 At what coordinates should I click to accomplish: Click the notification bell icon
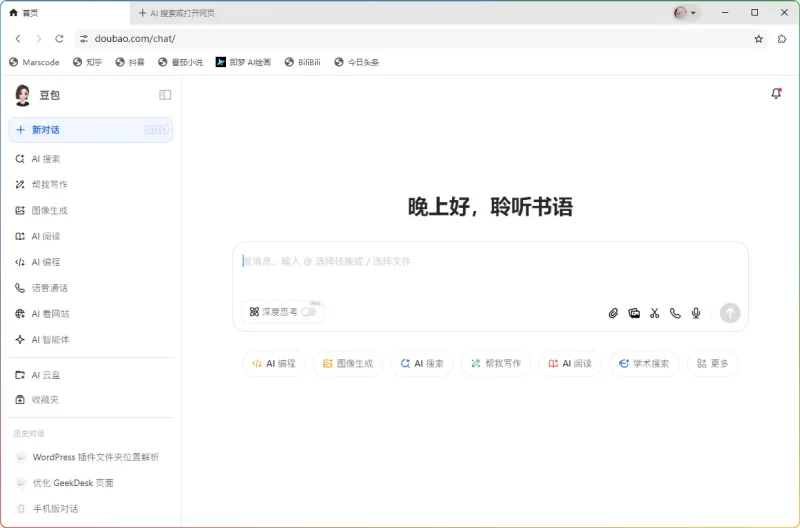[x=776, y=93]
